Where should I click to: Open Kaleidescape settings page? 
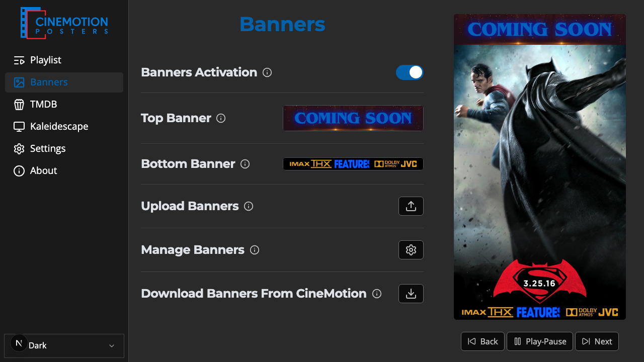pyautogui.click(x=64, y=127)
